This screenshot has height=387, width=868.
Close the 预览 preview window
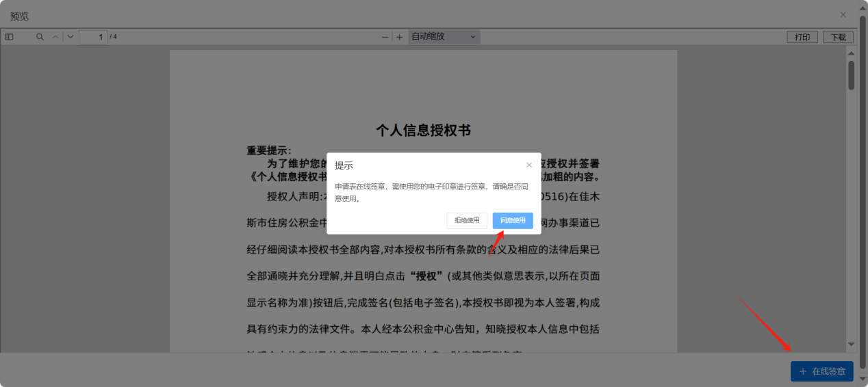click(x=843, y=14)
